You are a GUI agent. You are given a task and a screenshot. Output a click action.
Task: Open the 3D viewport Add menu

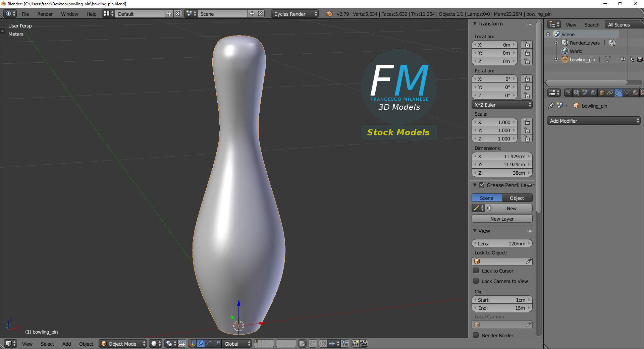[66, 344]
